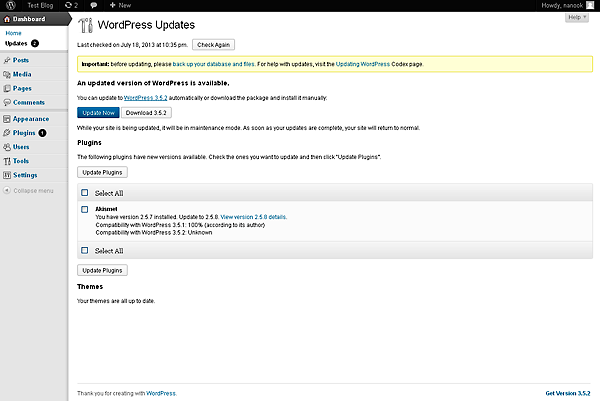The image size is (600, 401).
Task: Click the Users icon in sidebar
Action: (x=7, y=147)
